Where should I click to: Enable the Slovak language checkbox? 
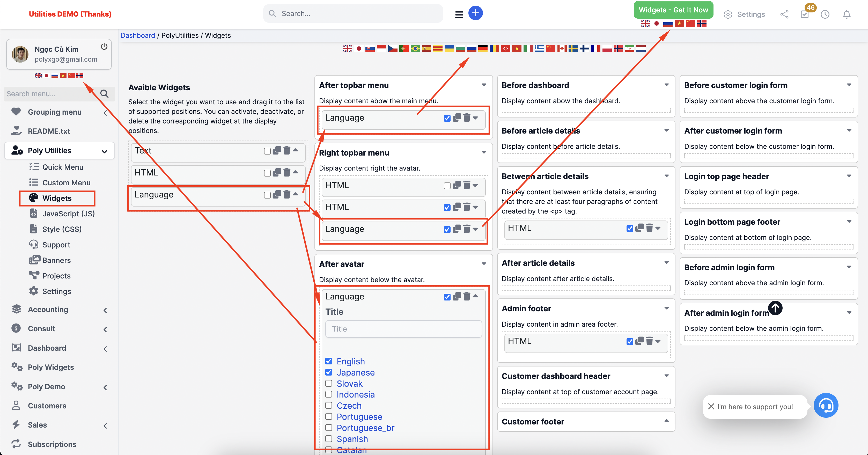click(329, 383)
